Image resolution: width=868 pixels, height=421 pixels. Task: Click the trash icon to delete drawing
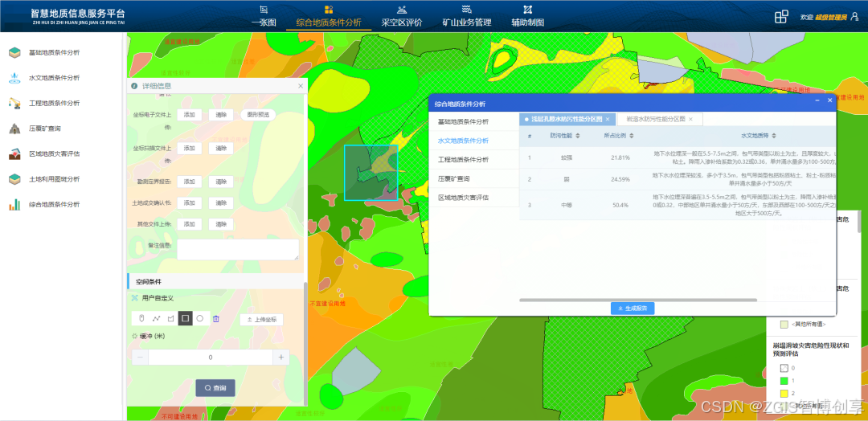(216, 318)
